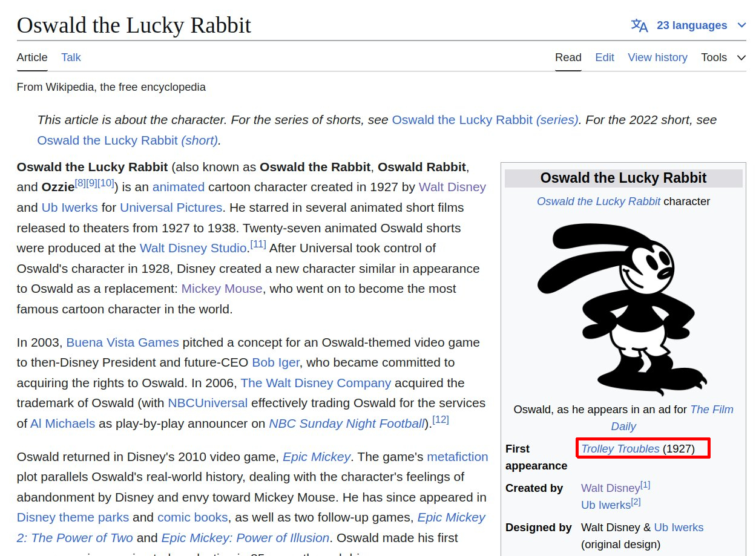Open View history tab
This screenshot has height=556, width=756.
pyautogui.click(x=657, y=57)
